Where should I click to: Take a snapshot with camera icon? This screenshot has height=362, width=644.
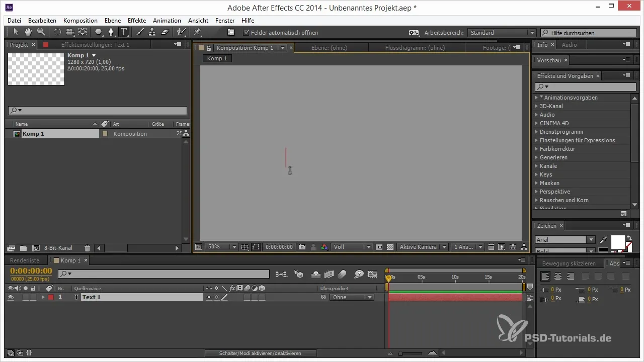pos(302,247)
